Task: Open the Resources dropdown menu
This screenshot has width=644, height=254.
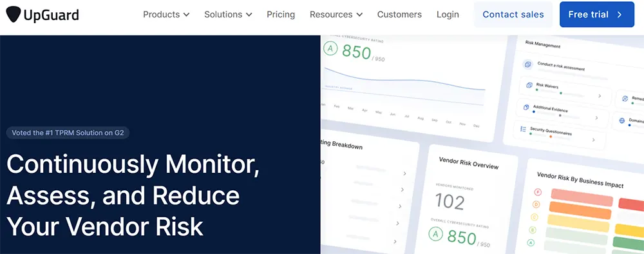Action: pyautogui.click(x=336, y=15)
